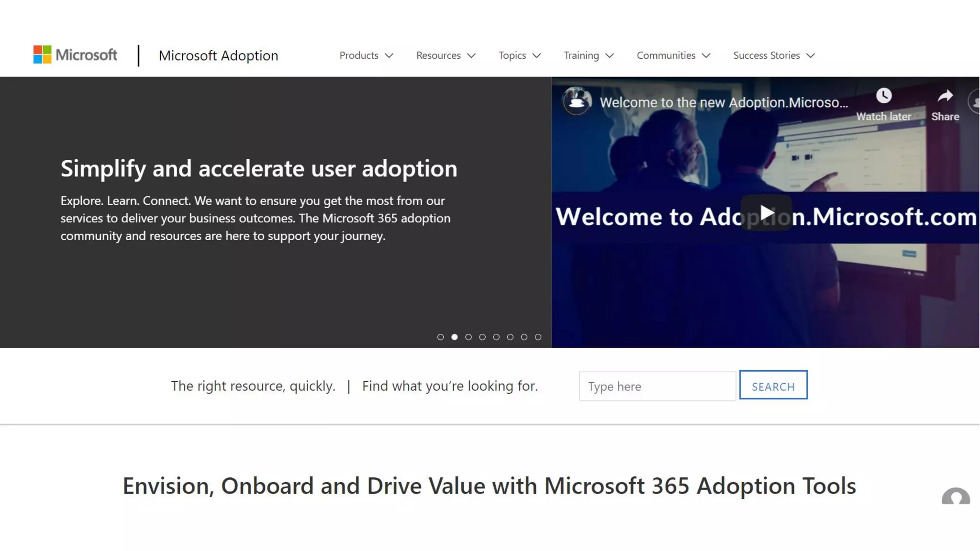This screenshot has width=980, height=551.
Task: Click the Type here search field
Action: pos(657,386)
